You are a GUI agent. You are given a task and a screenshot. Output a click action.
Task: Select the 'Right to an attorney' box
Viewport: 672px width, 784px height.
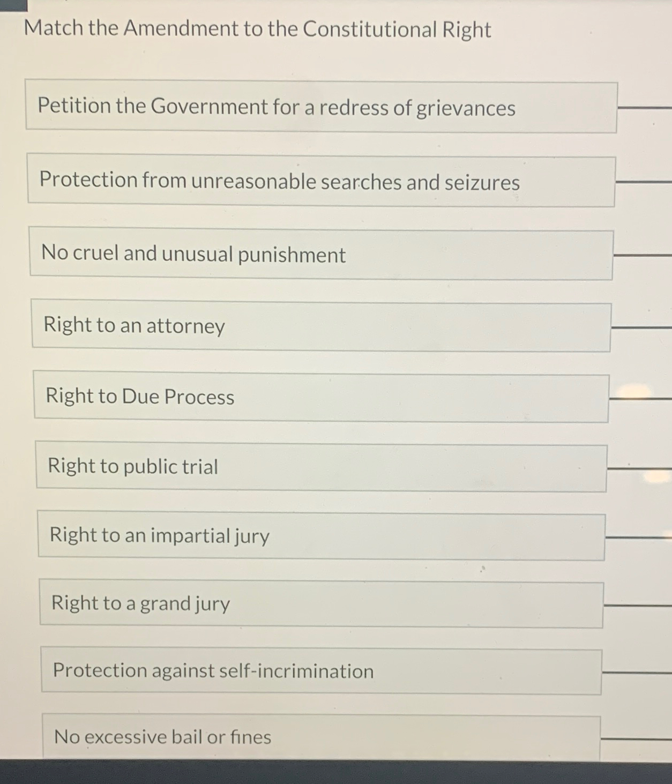coord(322,325)
